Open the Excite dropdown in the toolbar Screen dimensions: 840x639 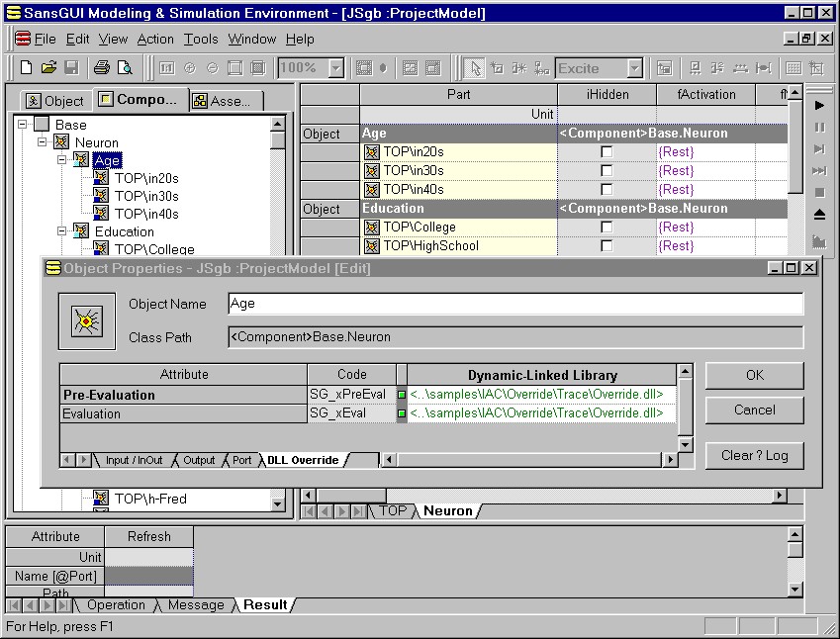click(x=635, y=68)
